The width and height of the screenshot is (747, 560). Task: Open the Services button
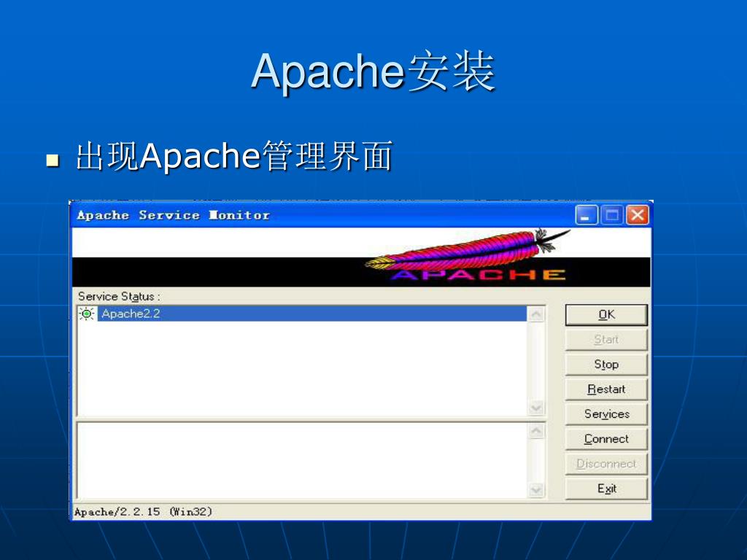click(606, 414)
